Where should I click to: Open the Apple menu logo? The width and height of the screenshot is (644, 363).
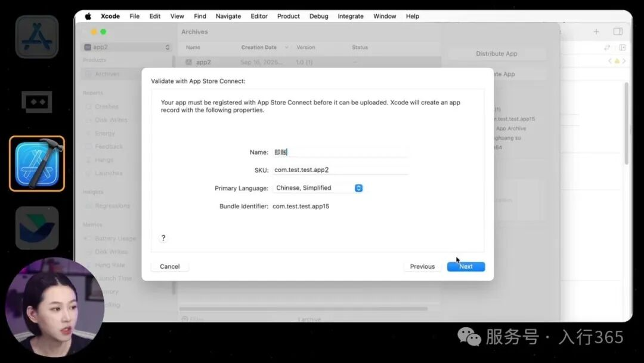88,16
